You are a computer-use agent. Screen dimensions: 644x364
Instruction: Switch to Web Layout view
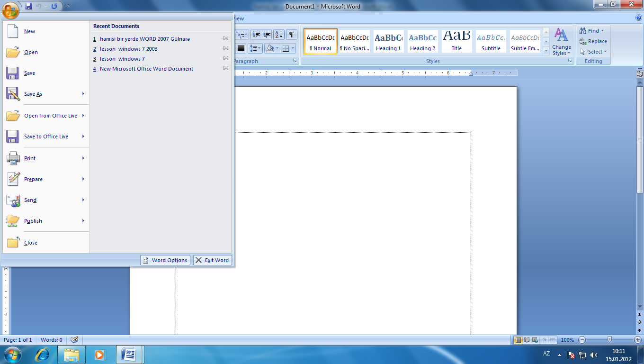pyautogui.click(x=535, y=340)
